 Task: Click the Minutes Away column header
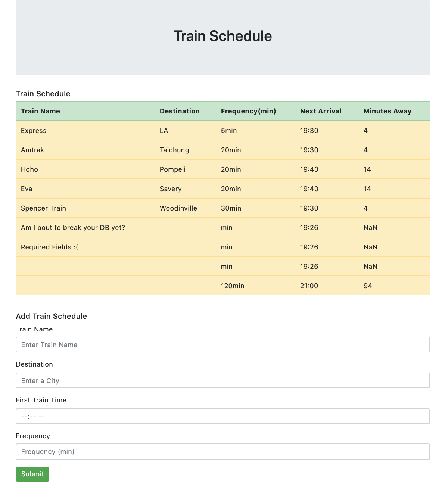387,111
